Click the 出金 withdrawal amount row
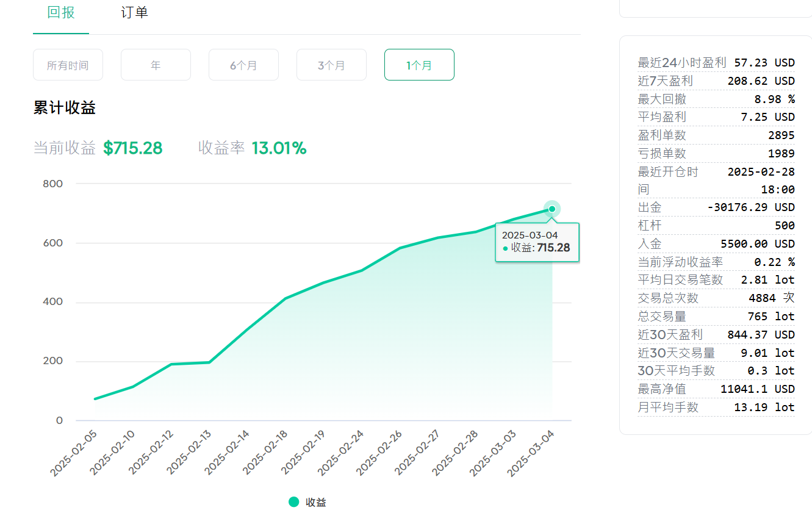Viewport: 812px width, 524px height. [716, 207]
